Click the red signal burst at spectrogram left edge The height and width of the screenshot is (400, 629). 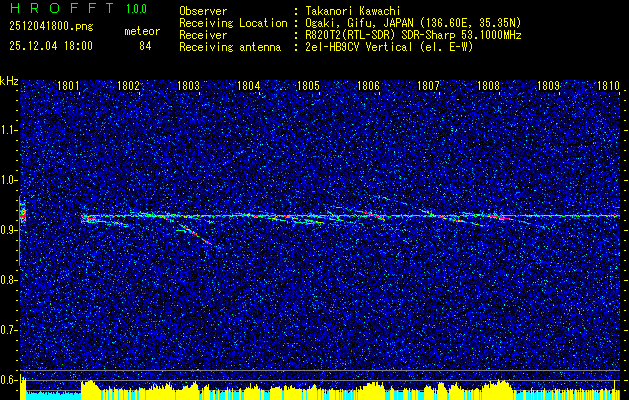coord(23,216)
